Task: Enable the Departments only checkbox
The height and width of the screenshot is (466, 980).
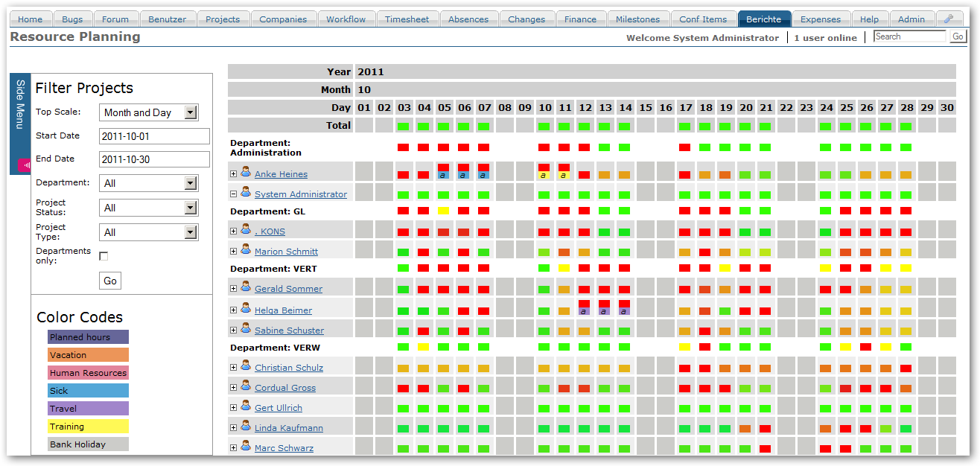Action: 104,255
